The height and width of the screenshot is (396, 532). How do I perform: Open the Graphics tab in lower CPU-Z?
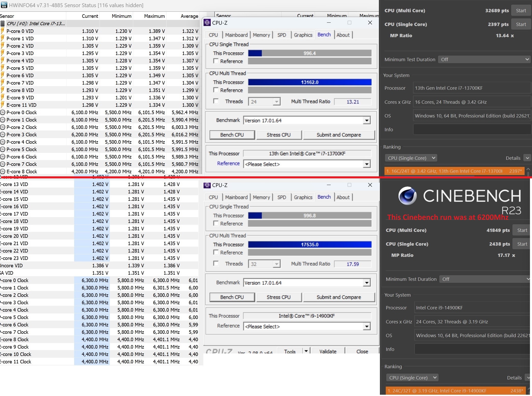303,197
